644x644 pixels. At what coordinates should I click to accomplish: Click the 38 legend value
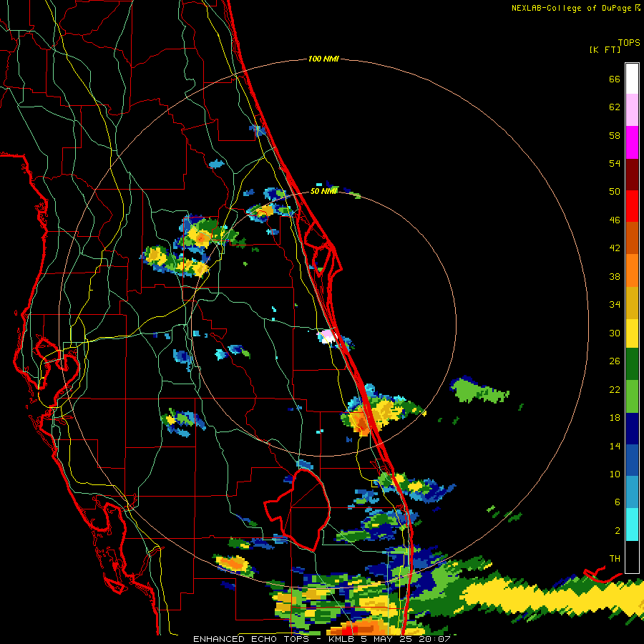615,276
